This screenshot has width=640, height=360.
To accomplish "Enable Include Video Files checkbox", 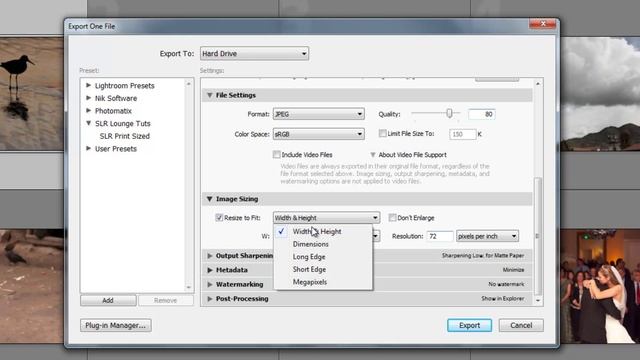I will (276, 154).
